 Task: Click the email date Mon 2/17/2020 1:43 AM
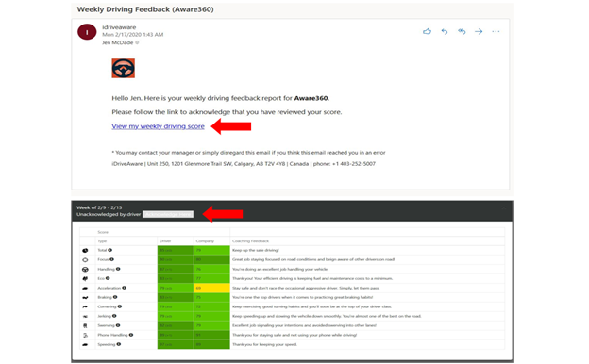point(132,35)
